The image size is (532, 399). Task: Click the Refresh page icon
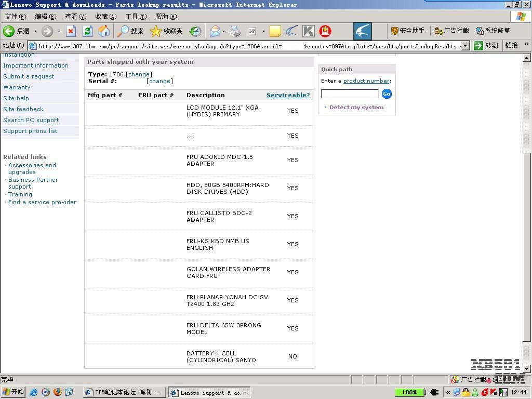[x=87, y=31]
